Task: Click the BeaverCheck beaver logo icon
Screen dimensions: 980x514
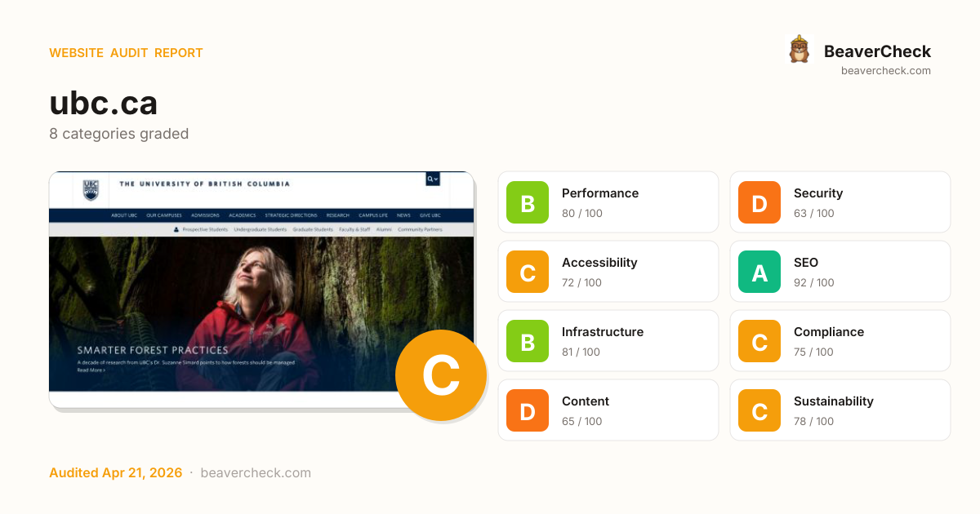Action: pos(799,50)
